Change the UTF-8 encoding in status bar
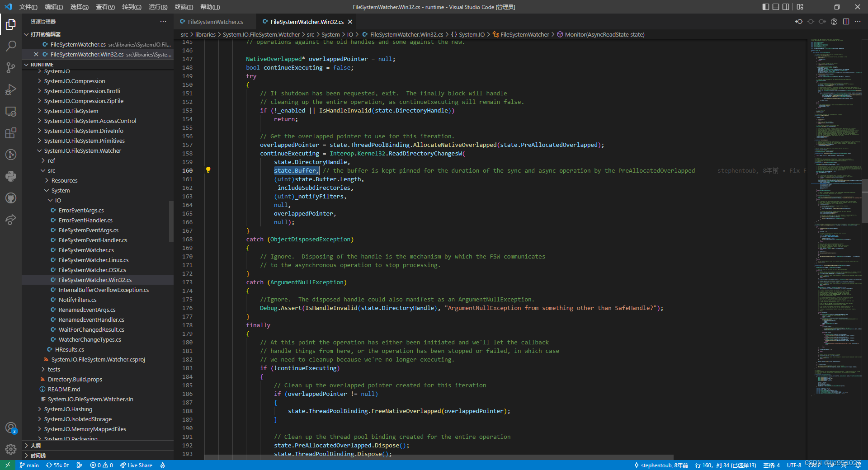Image resolution: width=868 pixels, height=470 pixels. click(794, 465)
